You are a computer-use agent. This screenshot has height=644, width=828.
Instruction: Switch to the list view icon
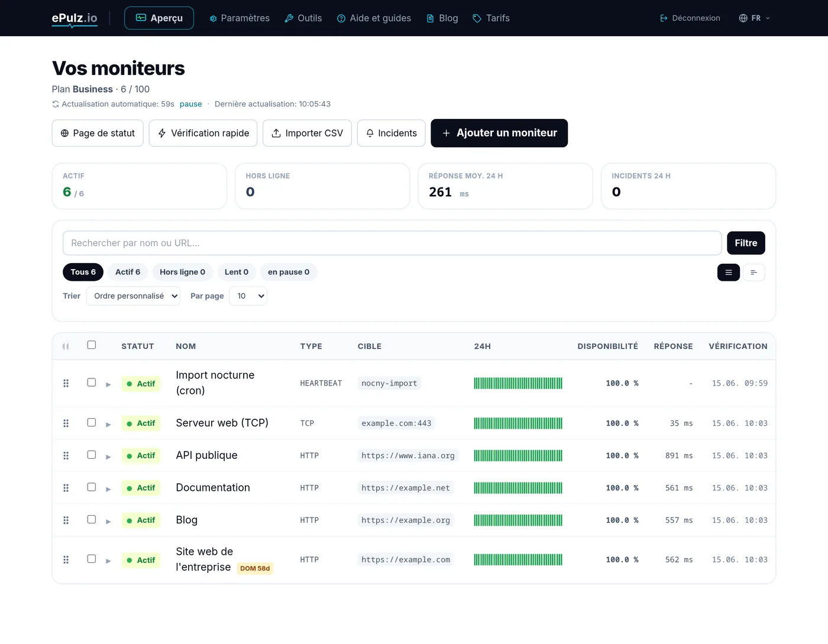[x=729, y=273]
